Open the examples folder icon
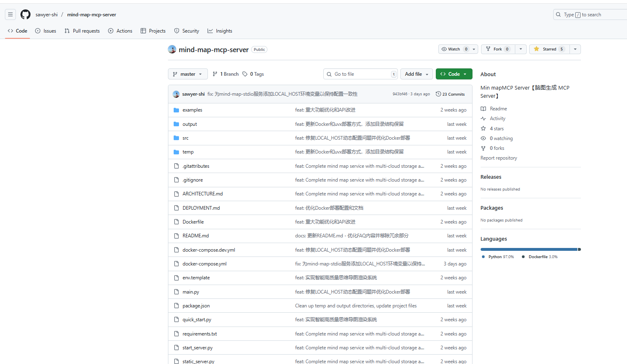 tap(177, 110)
